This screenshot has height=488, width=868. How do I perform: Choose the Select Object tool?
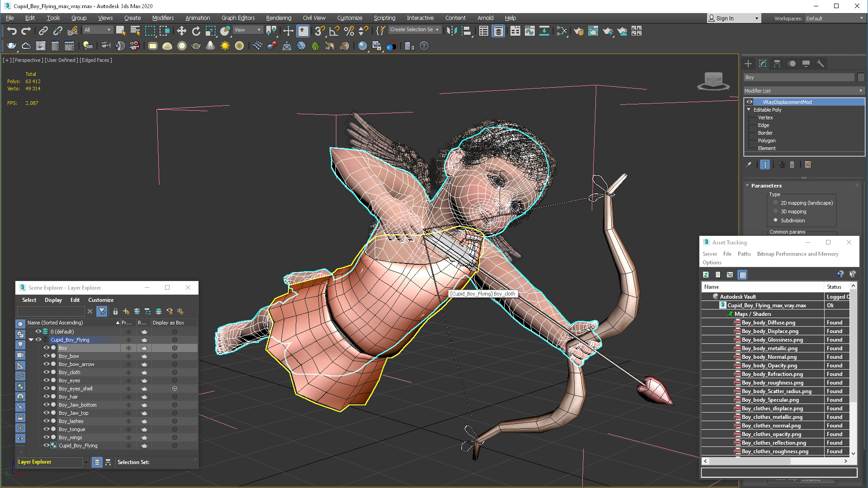[x=121, y=31]
